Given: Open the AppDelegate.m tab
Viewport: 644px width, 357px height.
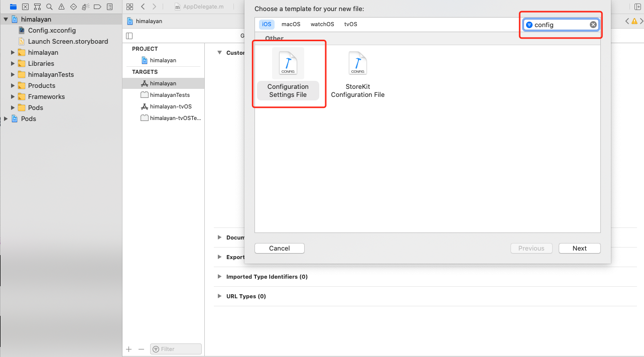Looking at the screenshot, I should click(199, 7).
